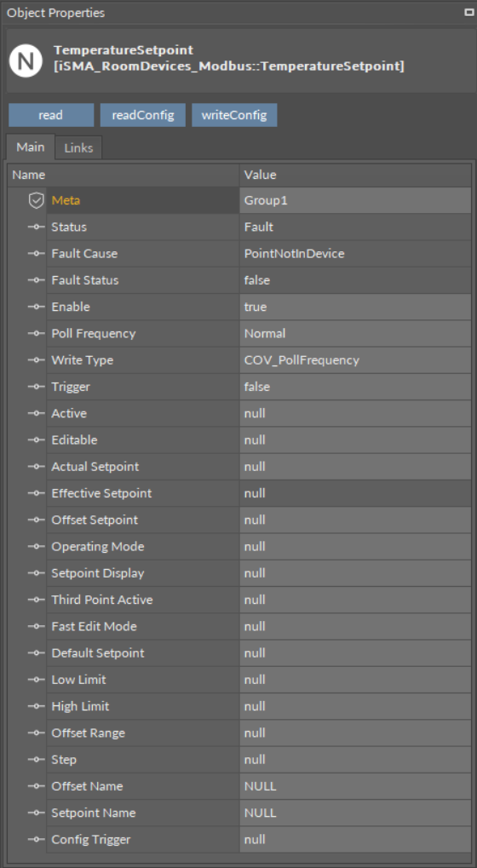Click the Meta shield icon

point(36,200)
